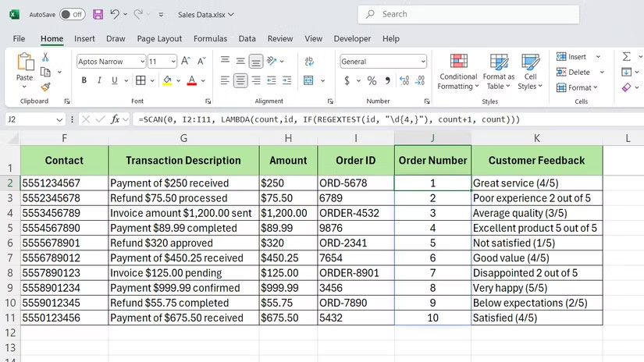Click the Percent Style icon
Viewport: 644px width, 362px height.
(x=372, y=80)
